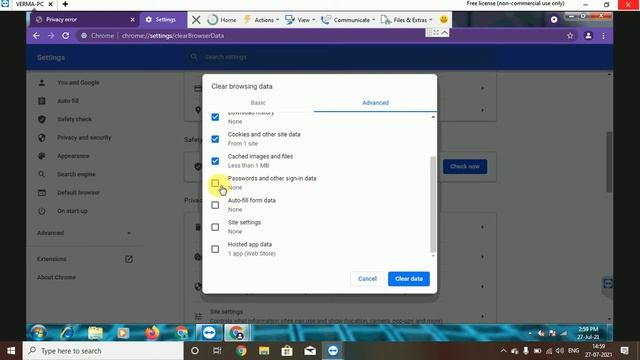640x360 pixels.
Task: Click the Check now button
Action: pos(465,167)
